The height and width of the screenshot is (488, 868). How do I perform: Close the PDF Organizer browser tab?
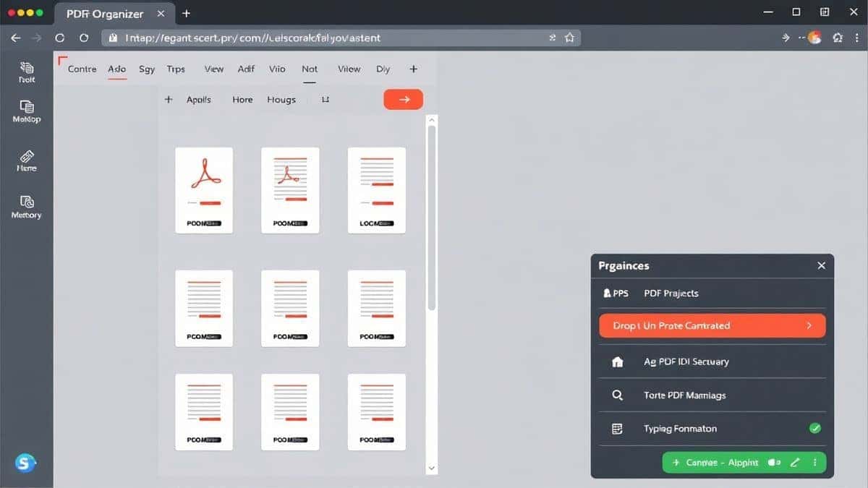pyautogui.click(x=160, y=13)
